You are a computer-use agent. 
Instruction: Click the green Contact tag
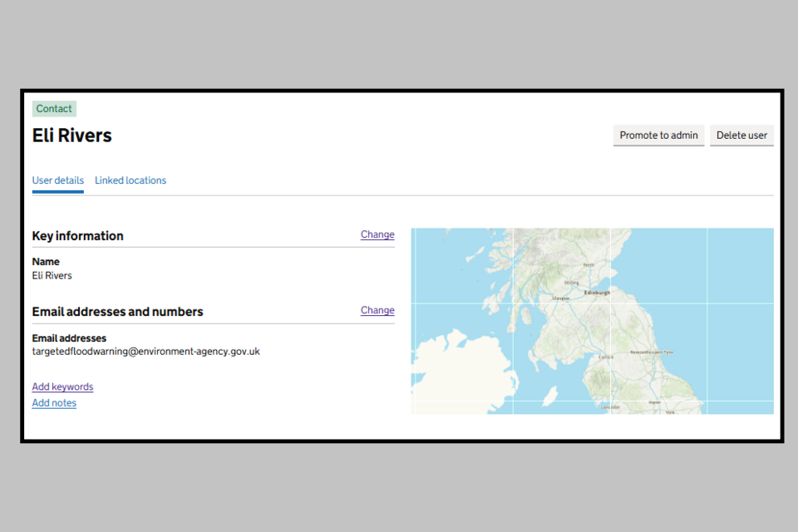(x=54, y=109)
